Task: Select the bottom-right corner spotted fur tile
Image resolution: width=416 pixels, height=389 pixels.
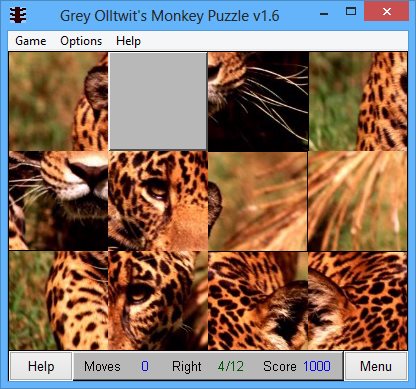Action: pos(358,301)
